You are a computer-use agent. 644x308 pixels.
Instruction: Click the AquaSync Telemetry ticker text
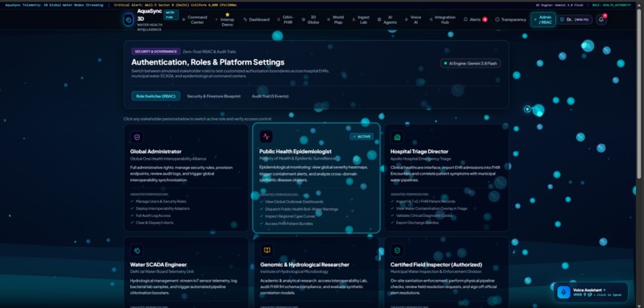tap(54, 6)
